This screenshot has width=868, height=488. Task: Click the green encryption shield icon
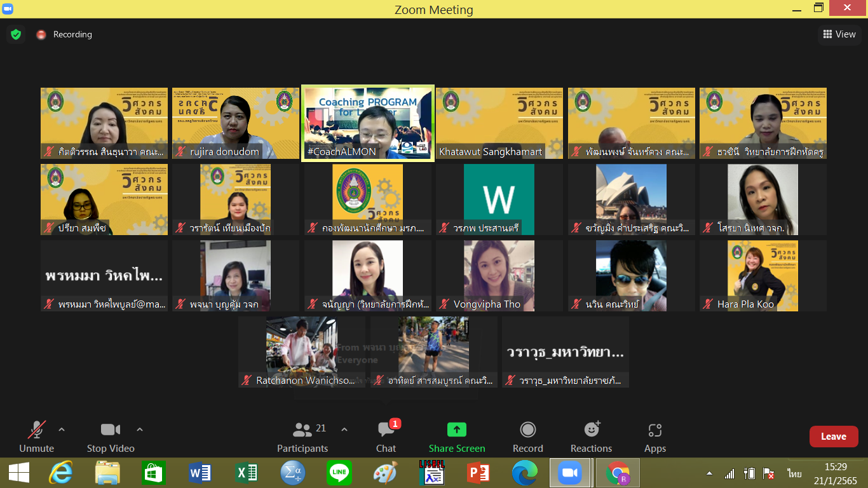(x=16, y=34)
